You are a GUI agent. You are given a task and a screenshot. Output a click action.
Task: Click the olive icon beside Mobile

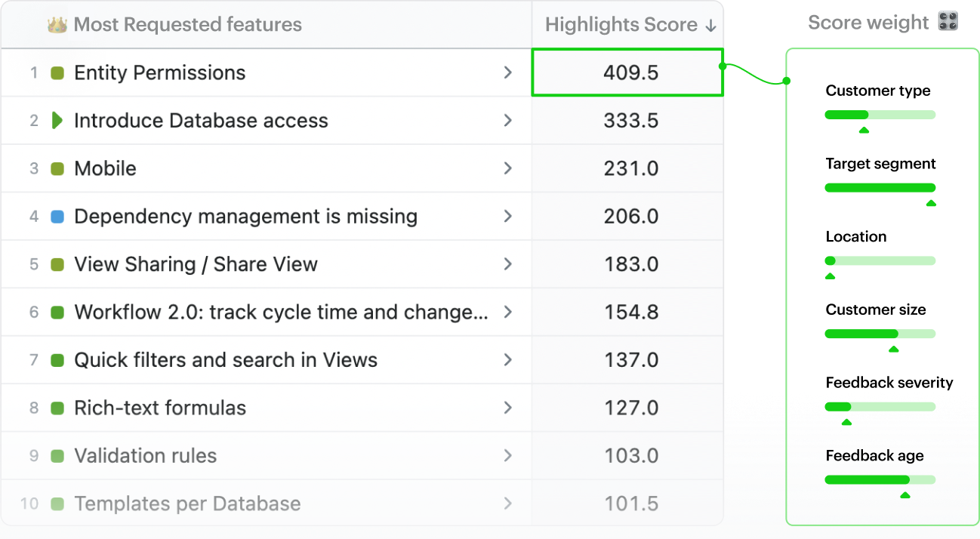57,169
